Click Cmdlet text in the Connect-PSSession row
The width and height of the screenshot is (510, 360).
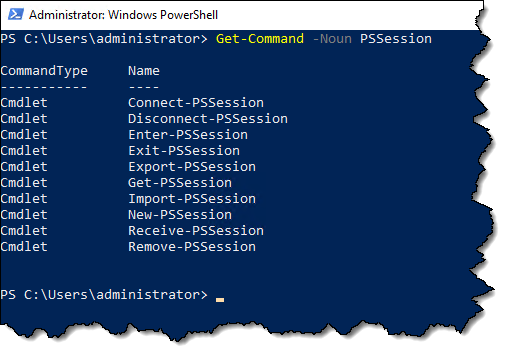coord(24,103)
